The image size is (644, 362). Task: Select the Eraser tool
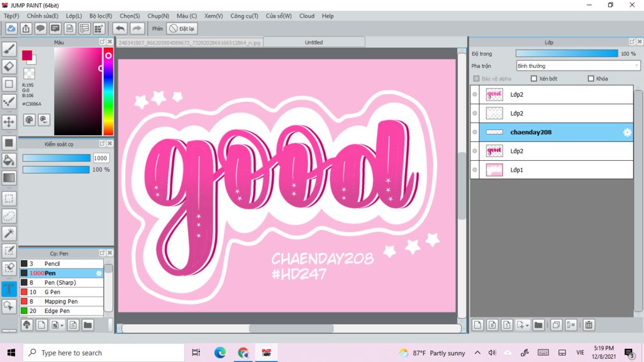pyautogui.click(x=9, y=66)
